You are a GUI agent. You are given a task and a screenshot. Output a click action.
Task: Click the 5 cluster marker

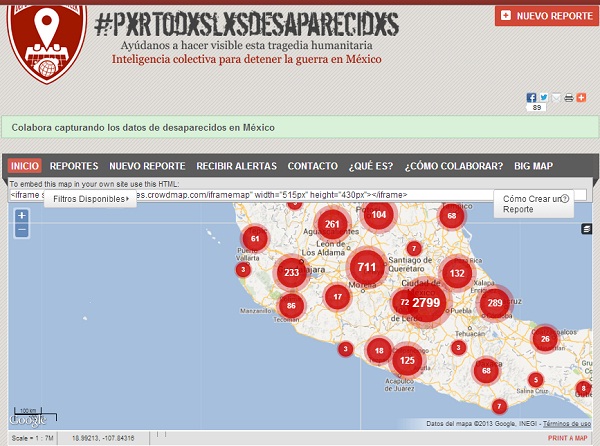[535, 380]
